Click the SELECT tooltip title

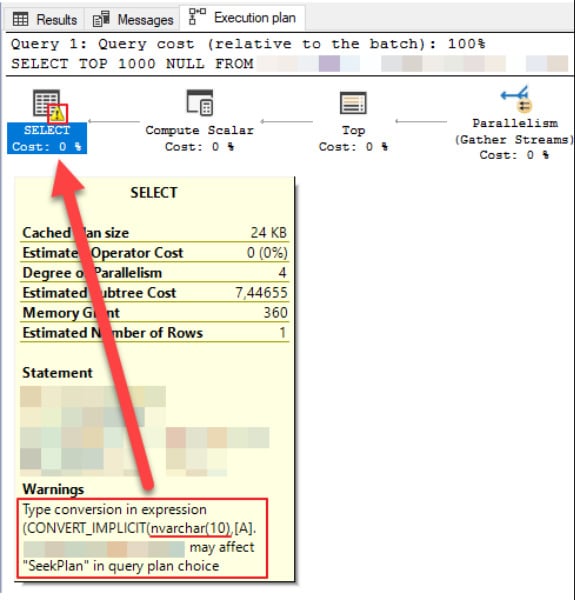[154, 192]
